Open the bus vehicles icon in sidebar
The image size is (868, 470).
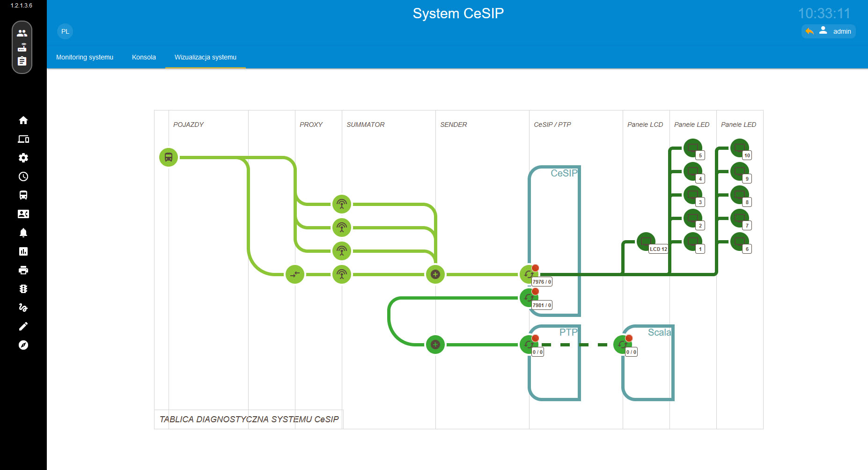point(23,195)
